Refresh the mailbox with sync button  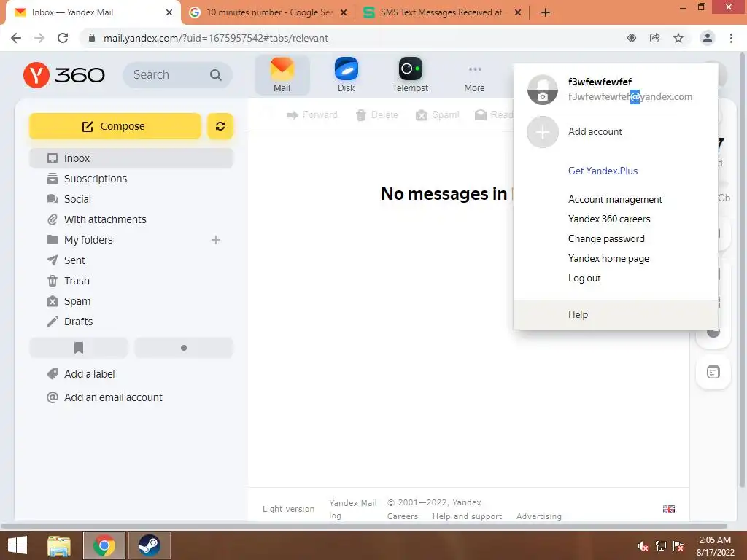[220, 126]
